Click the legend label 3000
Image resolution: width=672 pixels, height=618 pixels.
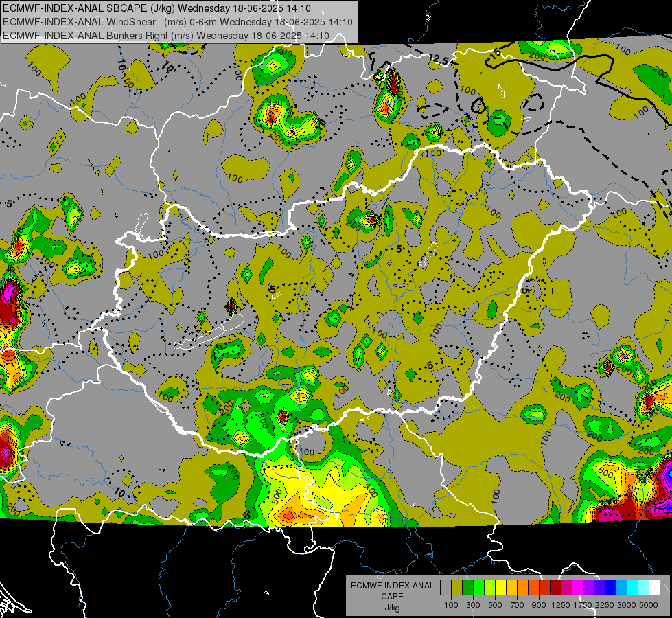coord(627,605)
